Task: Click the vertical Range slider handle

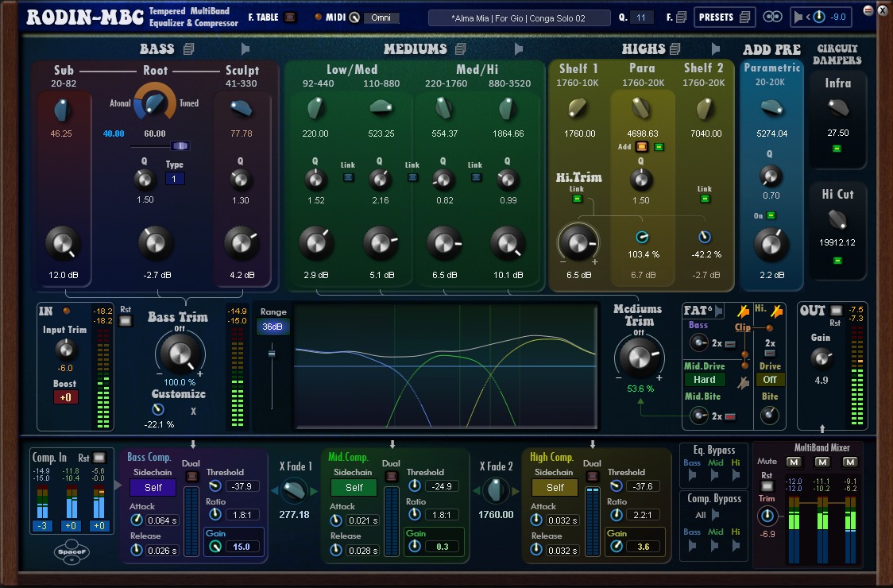Action: tap(272, 352)
